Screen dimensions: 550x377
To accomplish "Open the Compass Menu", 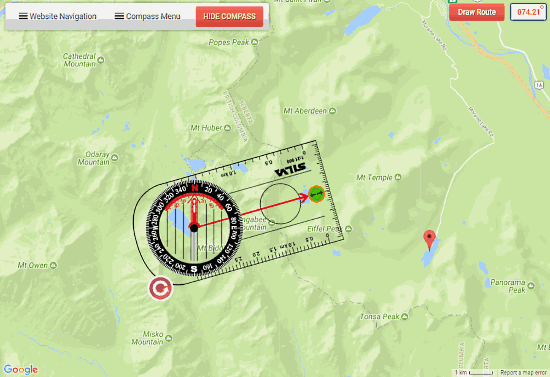I will 148,16.
